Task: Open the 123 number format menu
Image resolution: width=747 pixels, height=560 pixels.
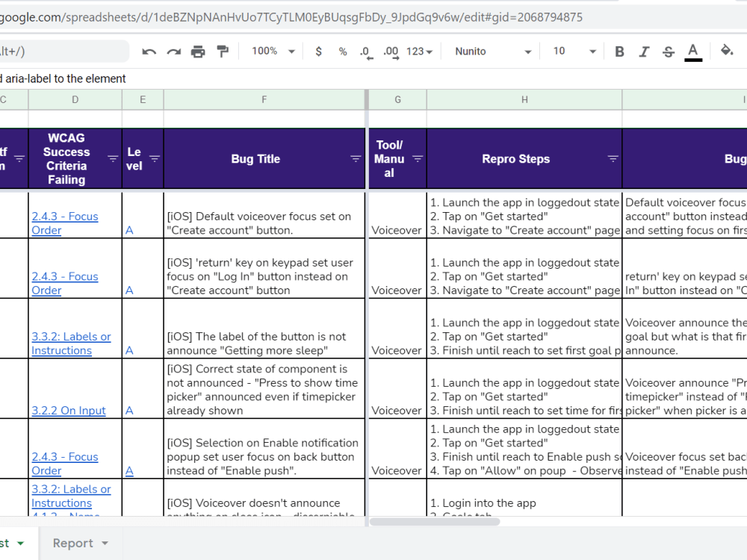Action: coord(419,52)
